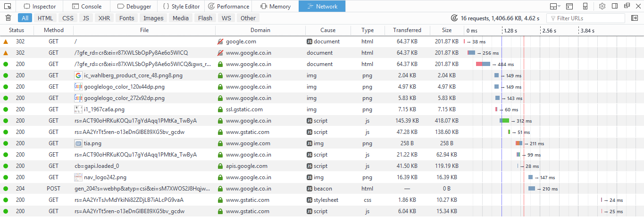644x224 pixels.
Task: Open the Performance tab
Action: point(228,6)
